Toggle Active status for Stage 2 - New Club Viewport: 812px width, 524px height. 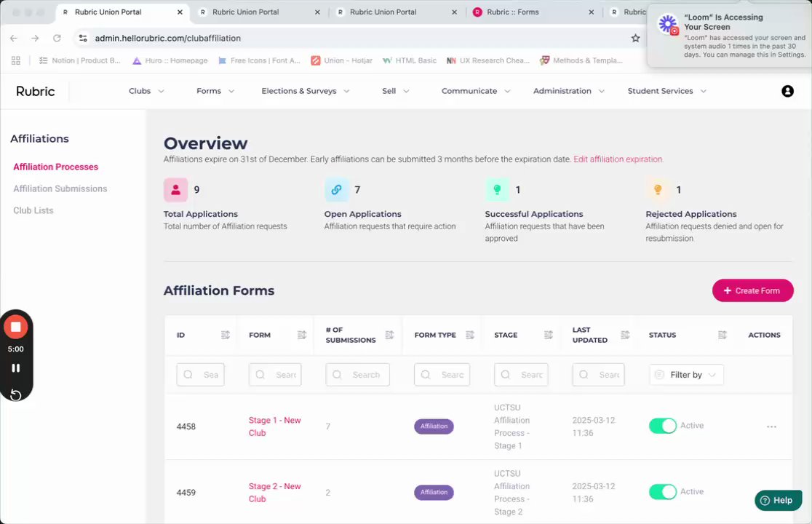coord(662,492)
